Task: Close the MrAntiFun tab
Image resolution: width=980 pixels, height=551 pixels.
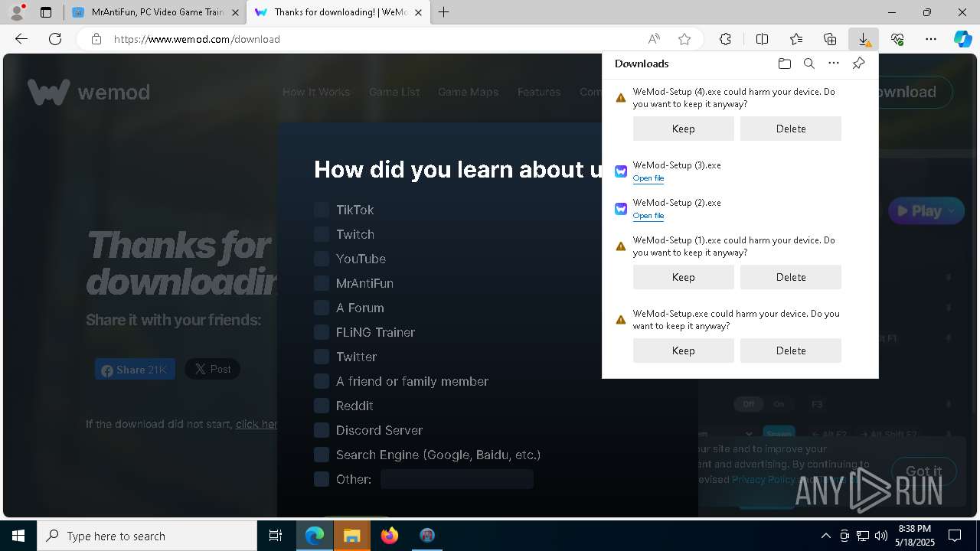Action: tap(235, 12)
